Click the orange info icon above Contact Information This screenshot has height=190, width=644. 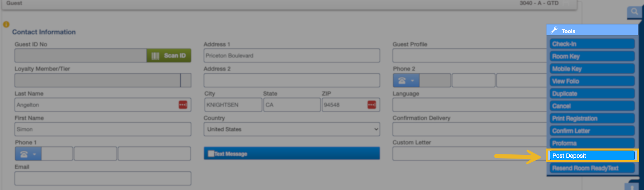pos(6,24)
